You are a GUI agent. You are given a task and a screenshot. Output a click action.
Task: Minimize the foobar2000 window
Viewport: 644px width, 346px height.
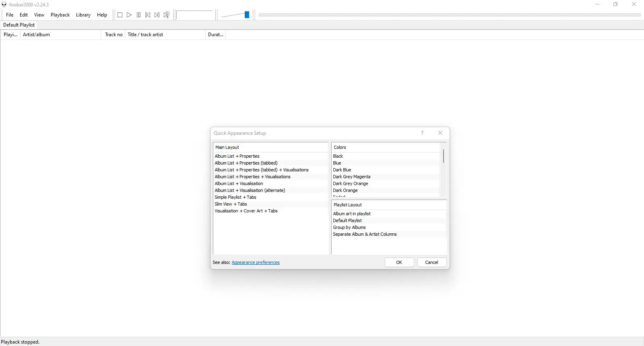[x=597, y=4]
